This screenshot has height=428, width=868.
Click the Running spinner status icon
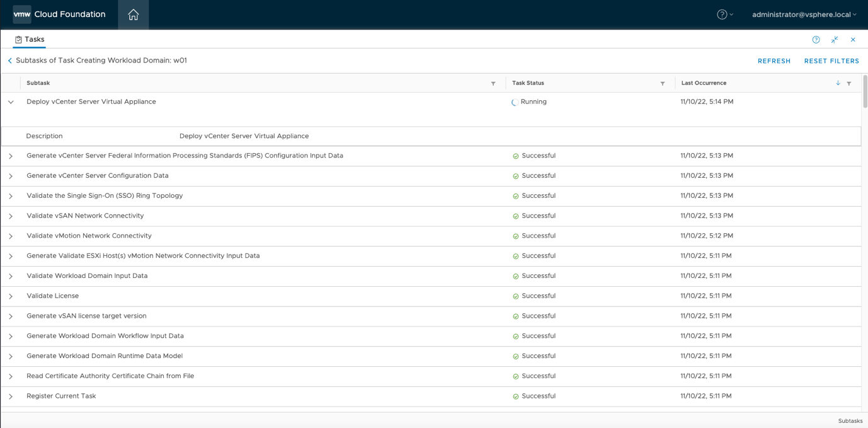(515, 102)
